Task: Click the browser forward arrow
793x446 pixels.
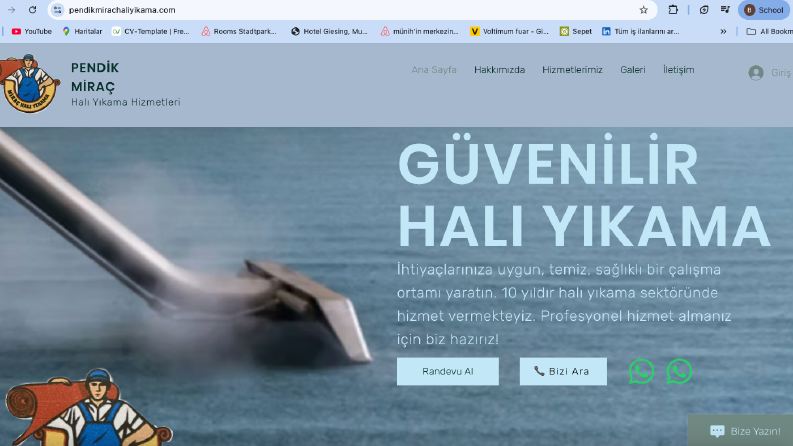Action: [x=12, y=10]
